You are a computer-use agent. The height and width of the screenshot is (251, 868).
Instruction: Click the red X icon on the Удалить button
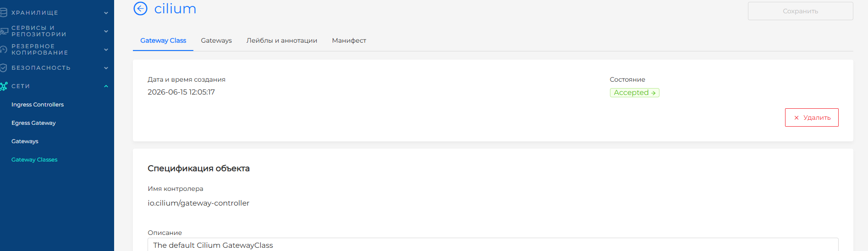797,118
